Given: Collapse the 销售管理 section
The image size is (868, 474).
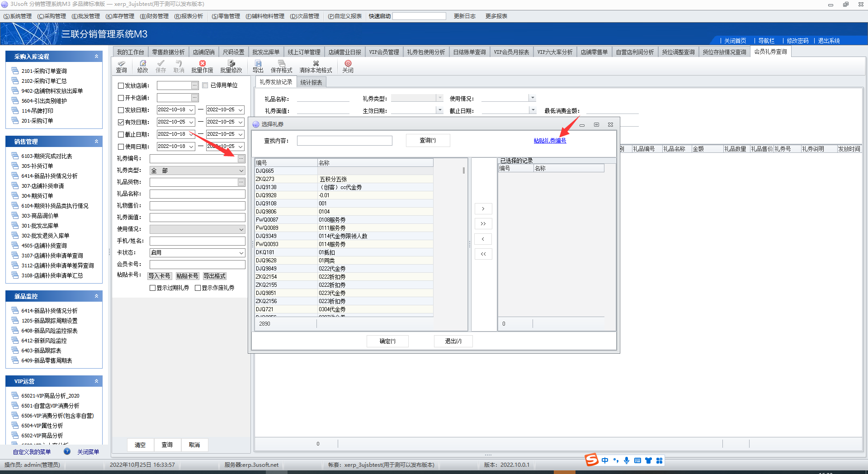Looking at the screenshot, I should [96, 142].
